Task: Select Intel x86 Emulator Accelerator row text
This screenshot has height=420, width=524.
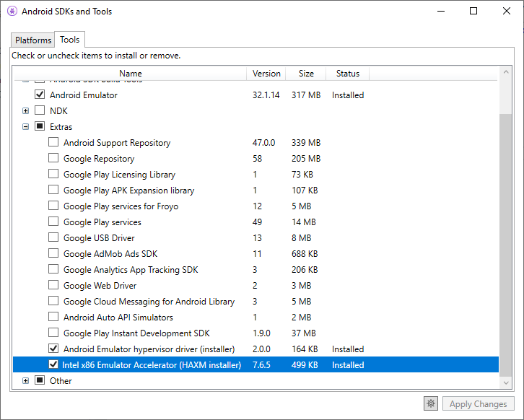Action: coord(152,365)
